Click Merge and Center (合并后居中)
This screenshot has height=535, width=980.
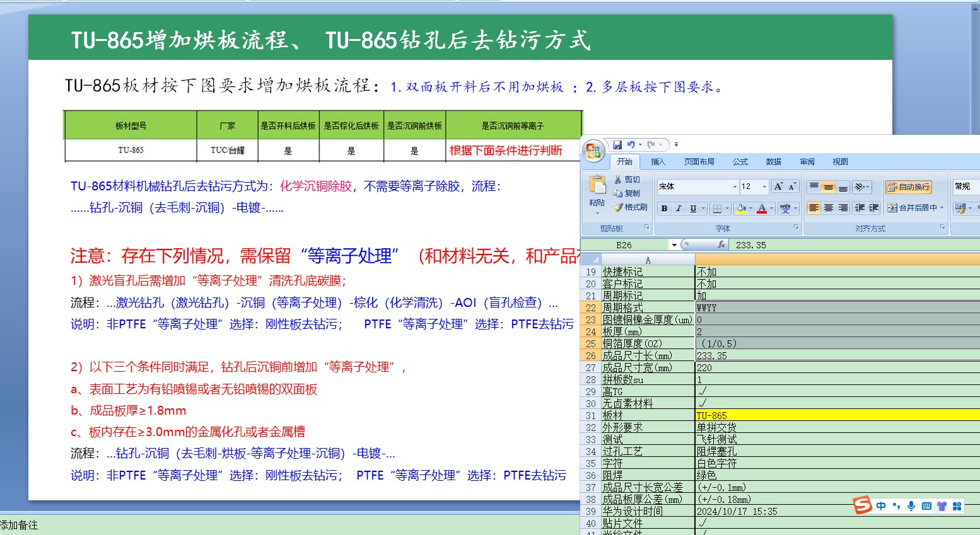pos(912,208)
